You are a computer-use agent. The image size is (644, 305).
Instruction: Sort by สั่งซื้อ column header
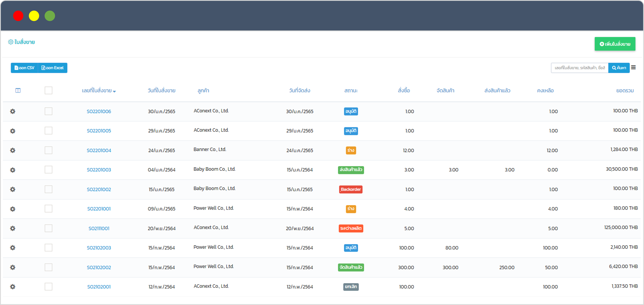[x=404, y=90]
